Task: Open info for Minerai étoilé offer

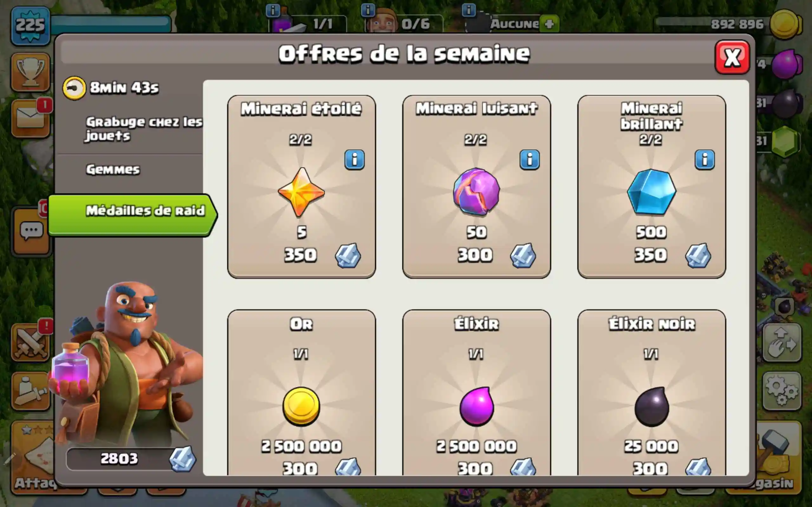Action: [x=354, y=160]
